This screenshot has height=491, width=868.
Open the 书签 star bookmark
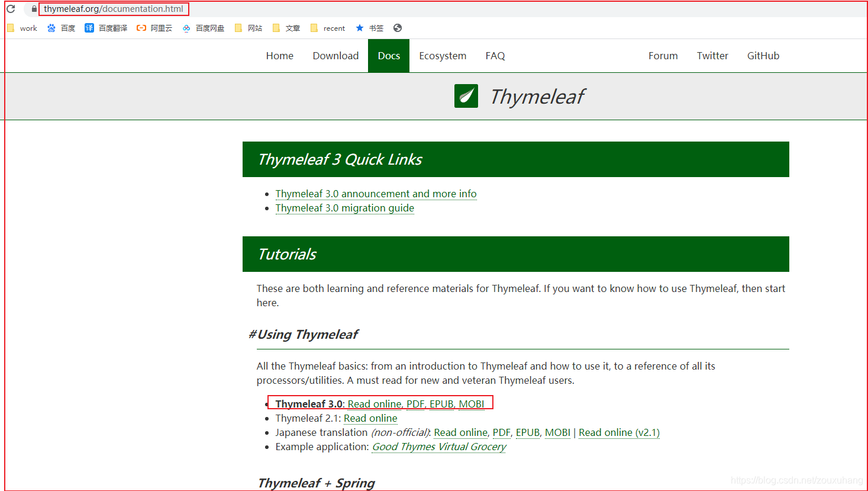(370, 28)
